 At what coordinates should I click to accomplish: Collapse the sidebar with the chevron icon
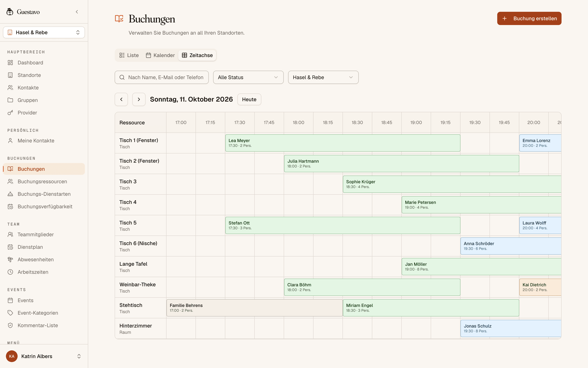[x=77, y=12]
